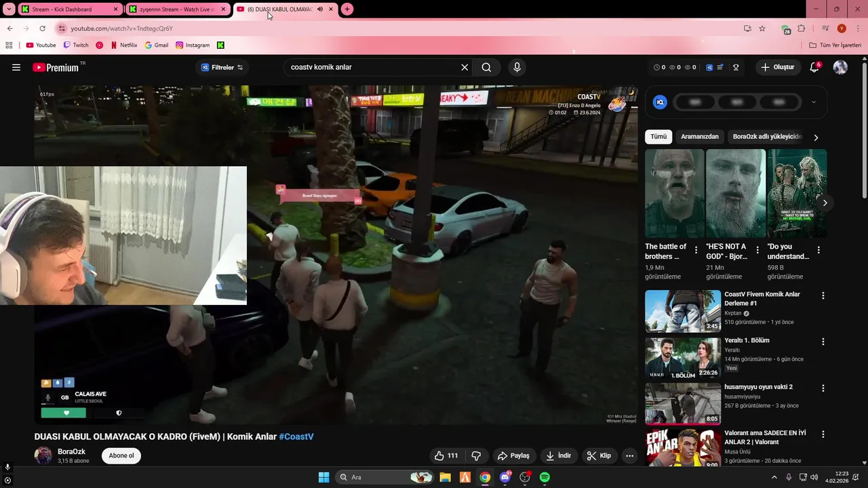Click the Windows Start button
Screen dimensions: 868x488
point(323,477)
